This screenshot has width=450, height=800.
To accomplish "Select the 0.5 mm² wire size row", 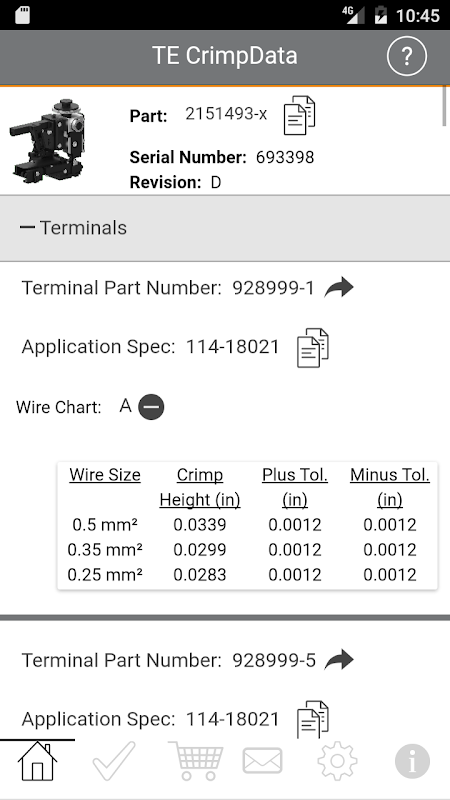I will [247, 524].
